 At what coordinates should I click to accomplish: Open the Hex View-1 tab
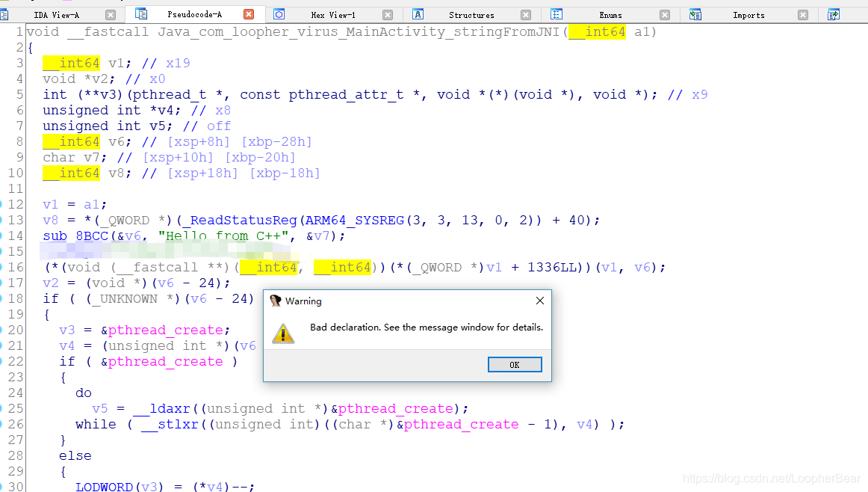(333, 15)
